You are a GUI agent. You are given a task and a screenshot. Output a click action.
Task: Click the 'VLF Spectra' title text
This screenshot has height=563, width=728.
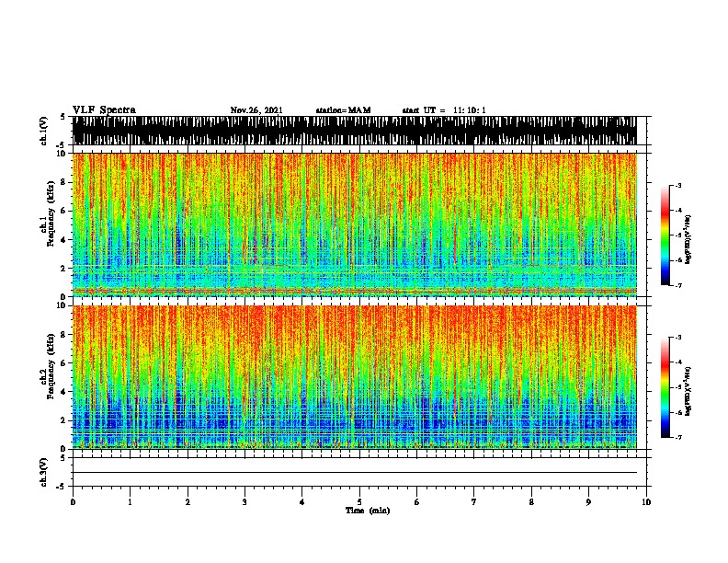[x=104, y=110]
